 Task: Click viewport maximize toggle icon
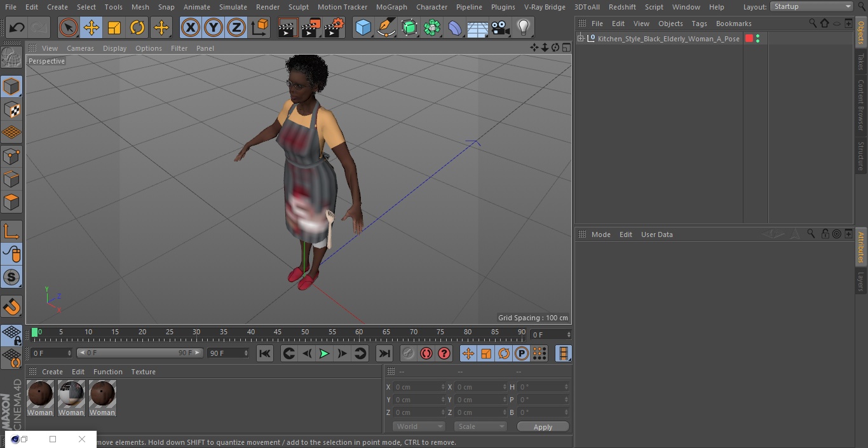(x=566, y=48)
